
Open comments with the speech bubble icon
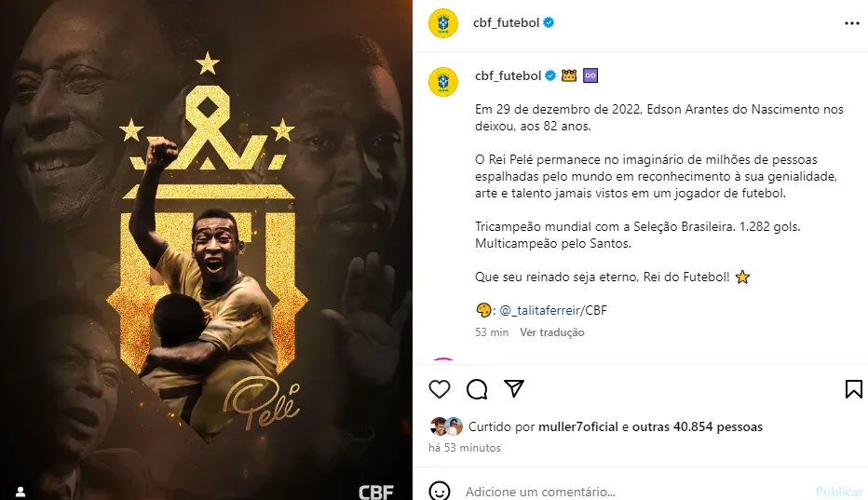coord(477,389)
